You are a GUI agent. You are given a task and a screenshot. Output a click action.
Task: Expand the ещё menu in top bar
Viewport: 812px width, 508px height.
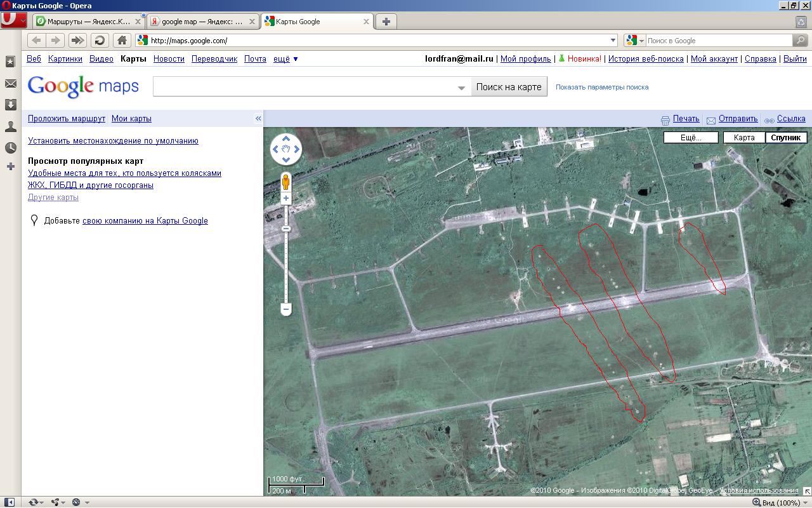coord(285,59)
